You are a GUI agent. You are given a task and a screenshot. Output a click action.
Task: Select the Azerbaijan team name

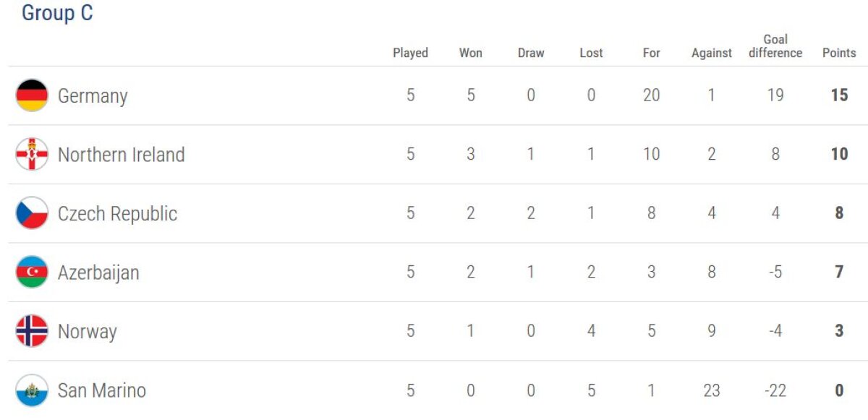tap(98, 273)
